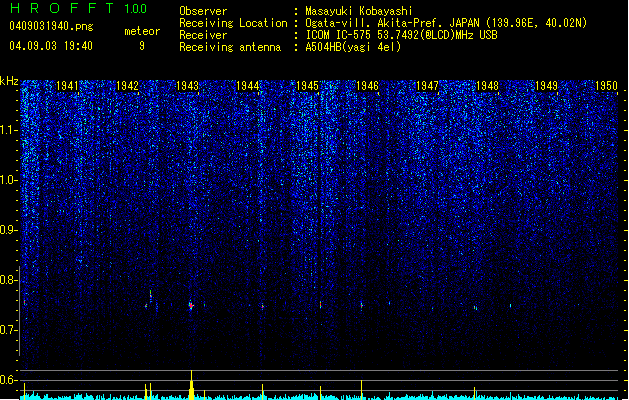Click time marker 1944

(248, 86)
